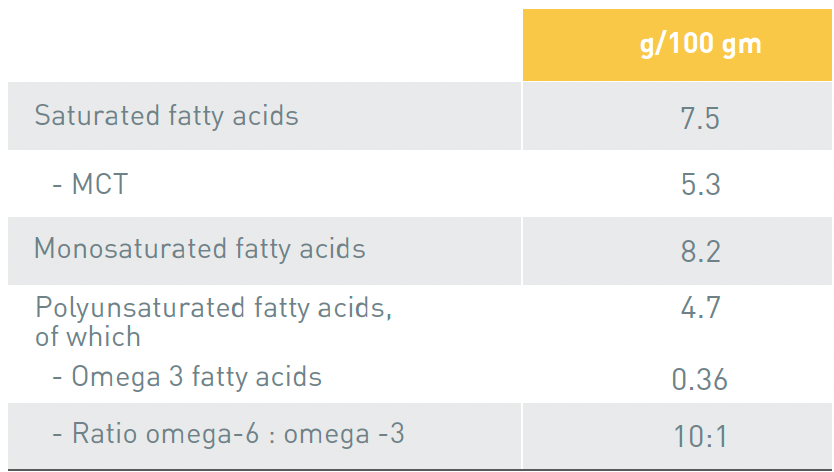Click the dash before Ratio
Image resolution: width=834 pixels, height=472 pixels.
57,436
